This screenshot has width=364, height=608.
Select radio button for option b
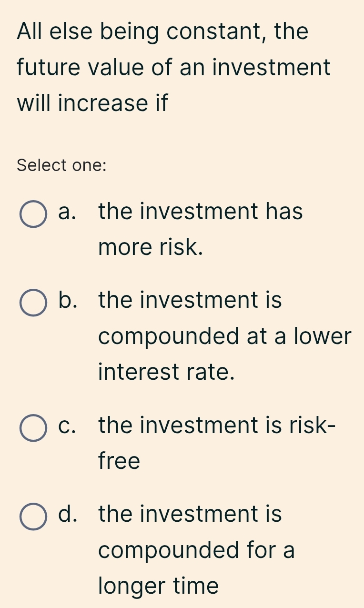coord(33,303)
